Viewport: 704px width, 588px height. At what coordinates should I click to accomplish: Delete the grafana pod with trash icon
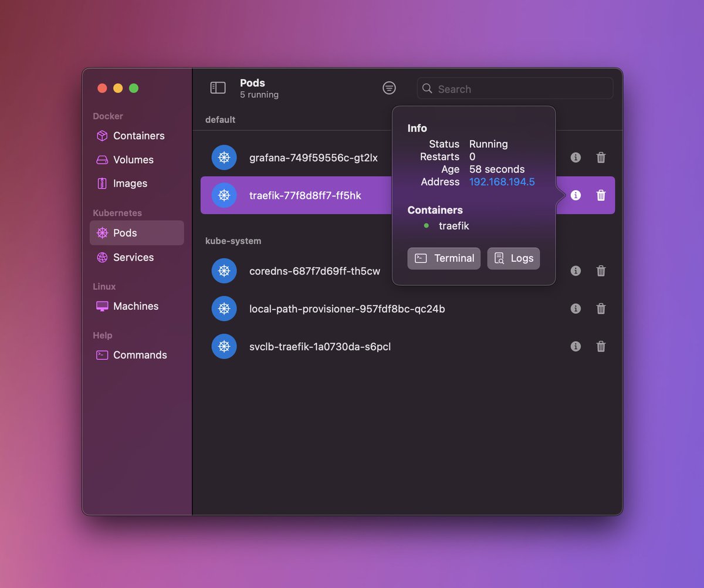click(601, 157)
